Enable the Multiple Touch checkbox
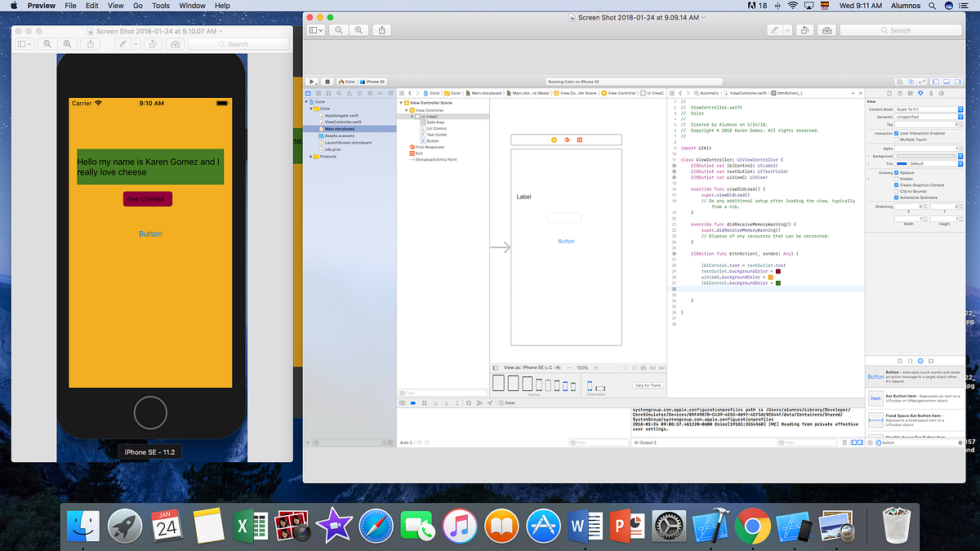 897,140
